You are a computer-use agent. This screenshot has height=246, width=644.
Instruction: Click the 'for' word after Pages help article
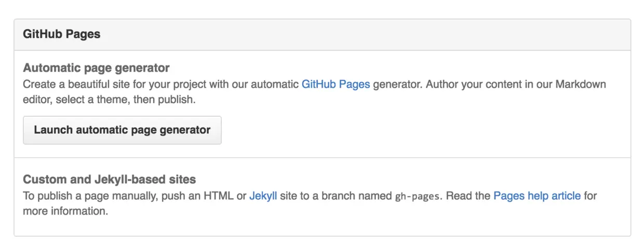tap(591, 196)
